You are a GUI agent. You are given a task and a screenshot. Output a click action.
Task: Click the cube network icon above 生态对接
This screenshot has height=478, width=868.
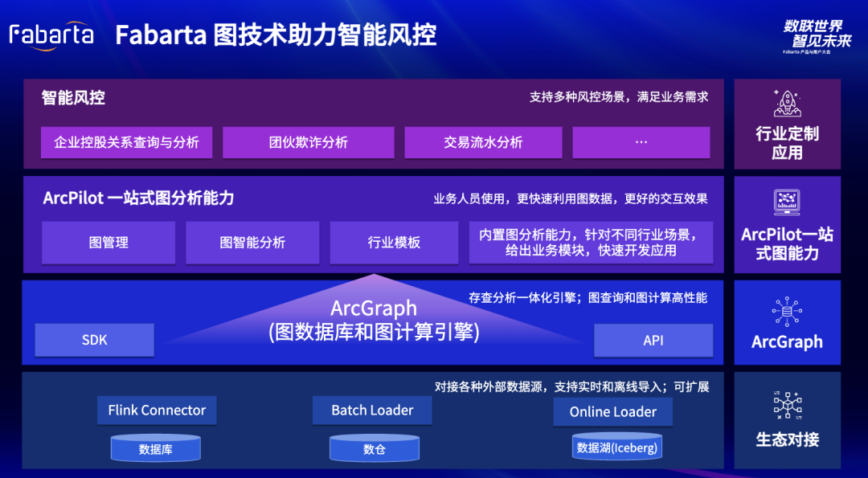coord(787,406)
